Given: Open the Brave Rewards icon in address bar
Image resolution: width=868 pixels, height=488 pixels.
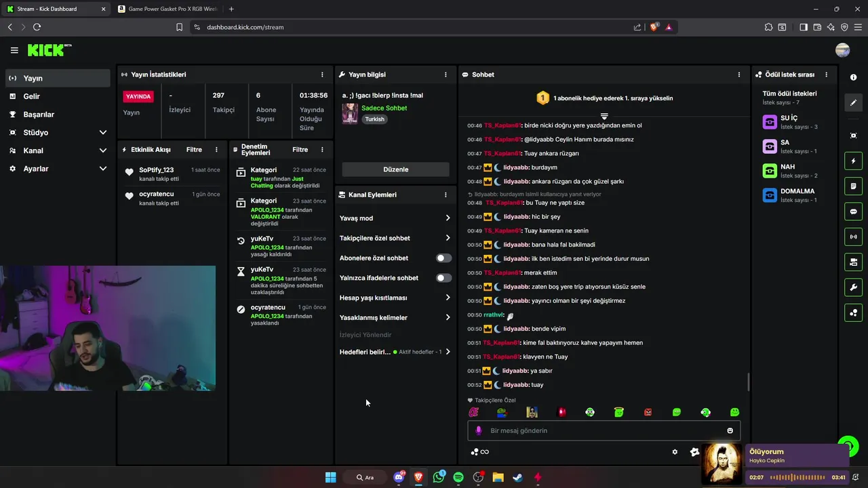Looking at the screenshot, I should pos(669,27).
